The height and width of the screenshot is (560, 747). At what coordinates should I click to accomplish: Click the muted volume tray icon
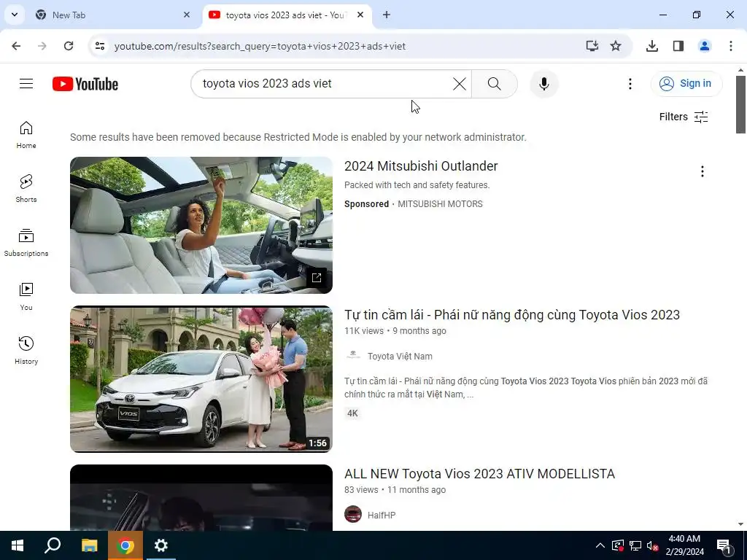coord(653,545)
